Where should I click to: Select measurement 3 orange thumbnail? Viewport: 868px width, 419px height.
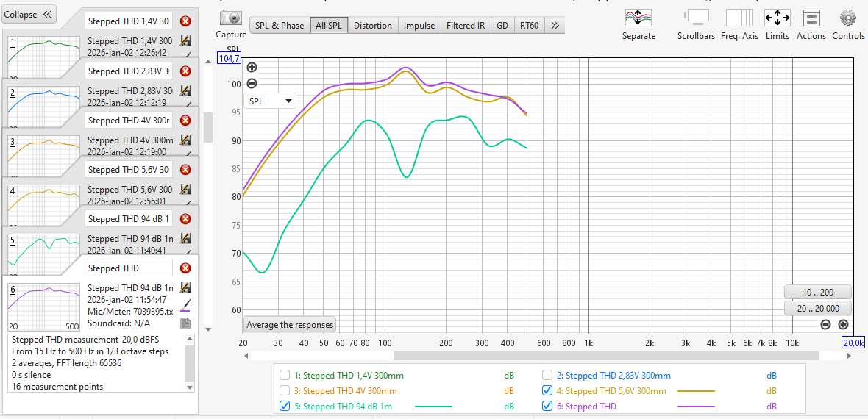point(44,156)
